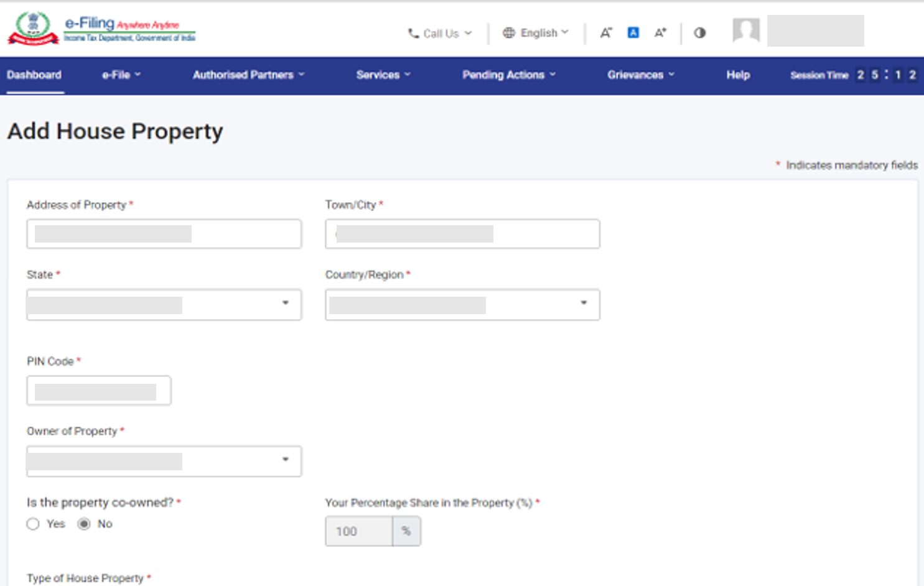Click the PIN Code input field
Viewport: 924px width, 586px height.
[x=98, y=390]
